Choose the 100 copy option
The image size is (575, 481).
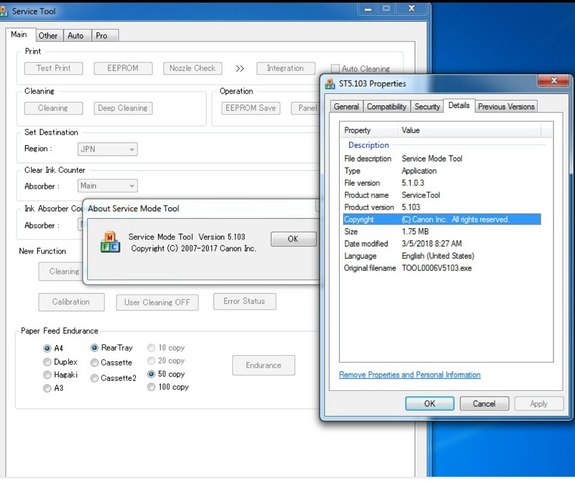click(x=151, y=387)
